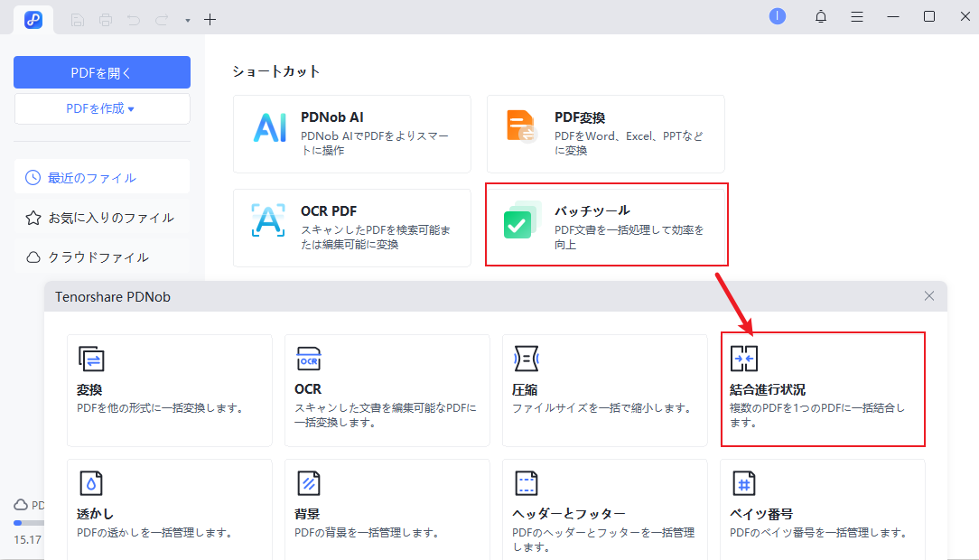Click the green バッチツール checkmark icon
979x560 pixels.
[522, 220]
